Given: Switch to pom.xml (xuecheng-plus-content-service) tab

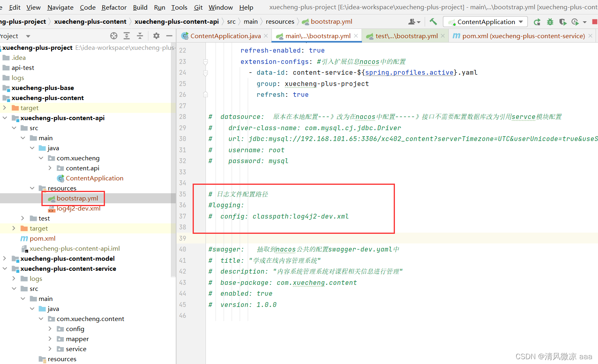Looking at the screenshot, I should pyautogui.click(x=523, y=36).
